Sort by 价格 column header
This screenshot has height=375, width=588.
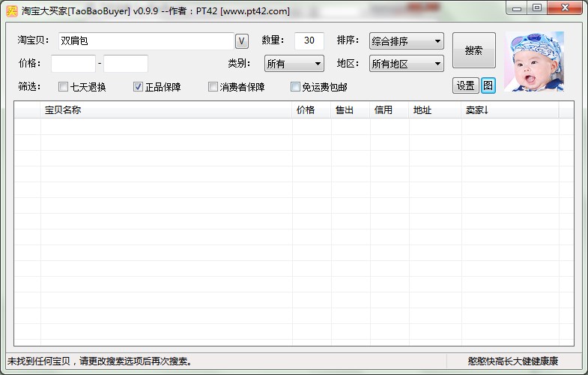(312, 110)
